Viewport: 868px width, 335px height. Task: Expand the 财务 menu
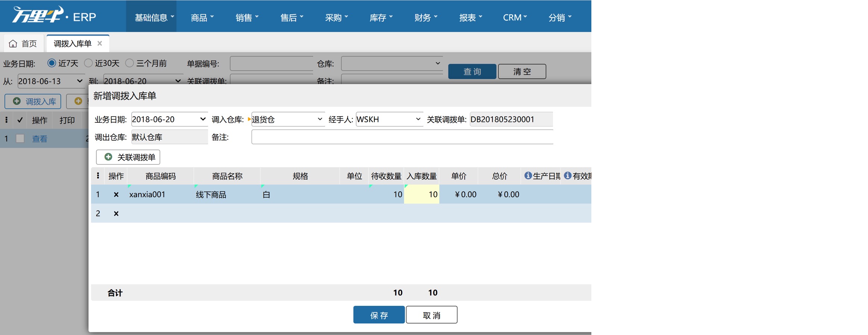click(x=426, y=17)
